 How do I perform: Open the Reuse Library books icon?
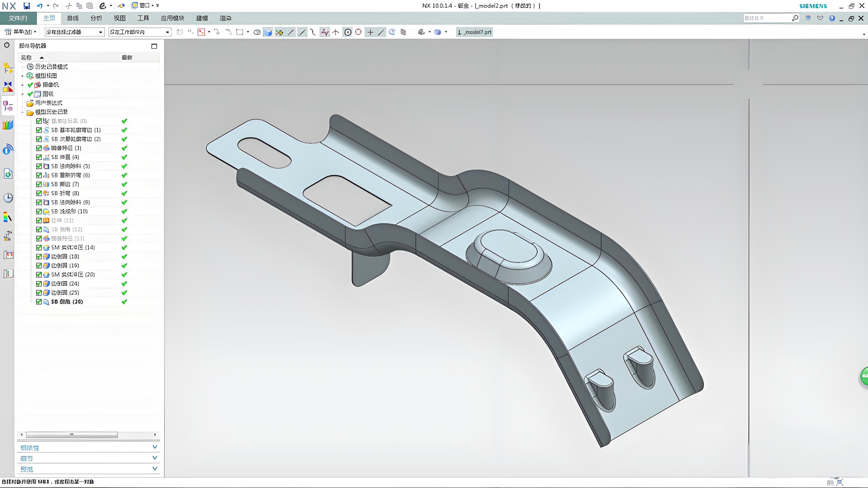8,125
